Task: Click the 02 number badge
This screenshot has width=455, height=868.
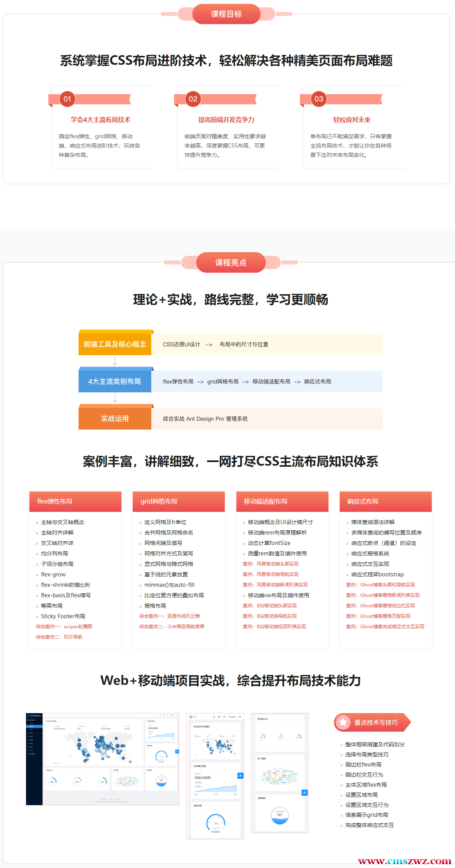Action: (x=193, y=99)
